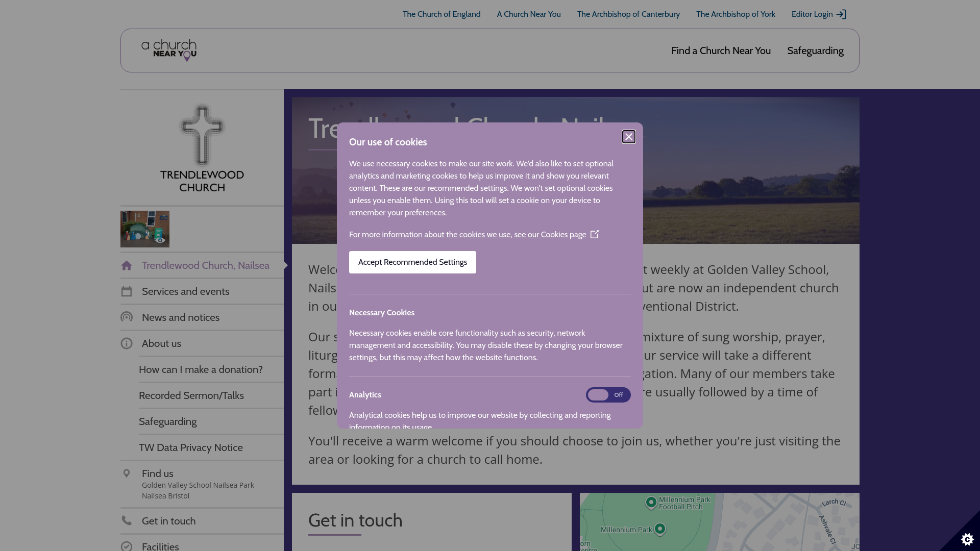This screenshot has height=551, width=980.
Task: Click the calendar icon for Services and events
Action: tap(127, 291)
